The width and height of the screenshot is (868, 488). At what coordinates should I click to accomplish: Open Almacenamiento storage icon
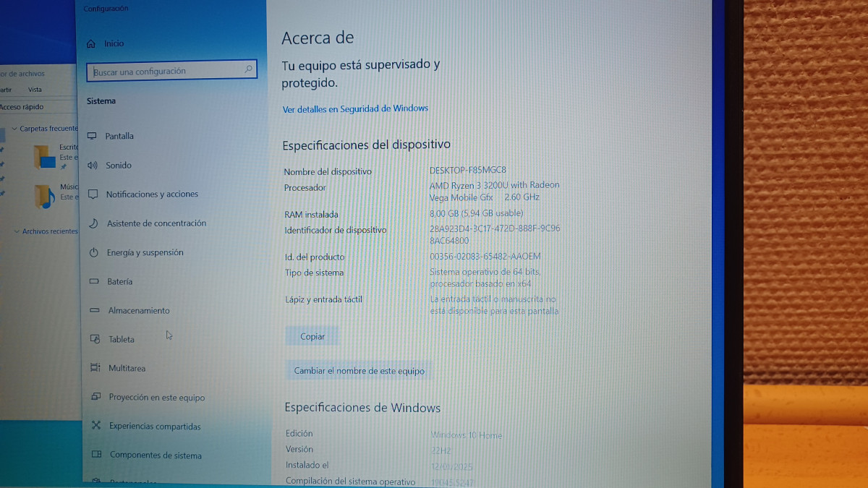[94, 310]
